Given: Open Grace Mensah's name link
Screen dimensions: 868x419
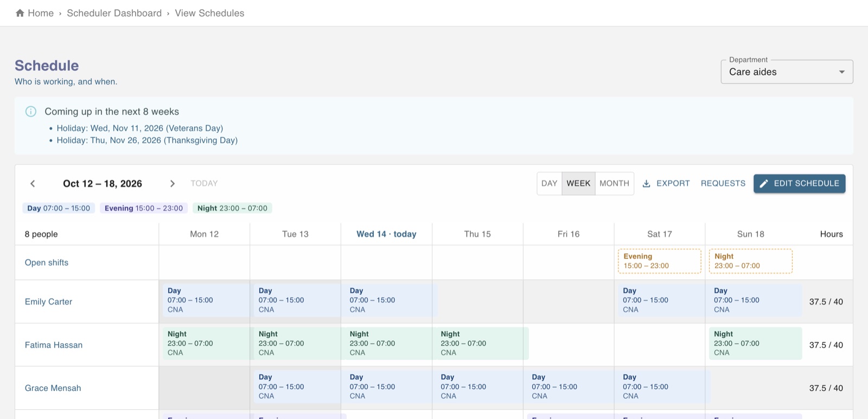Looking at the screenshot, I should pyautogui.click(x=53, y=388).
